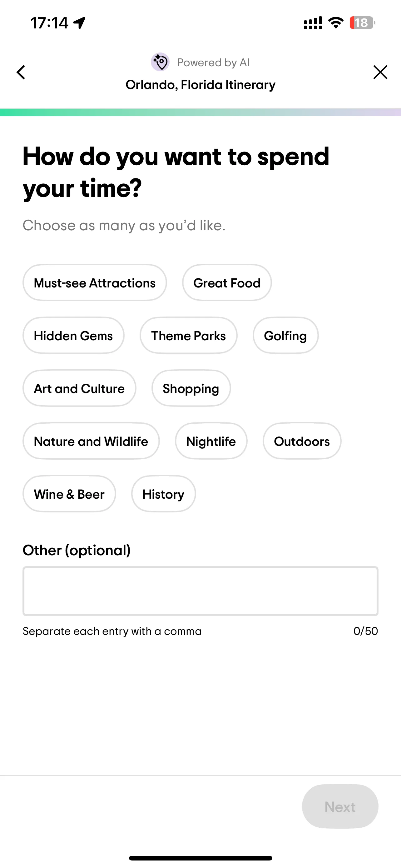
Task: Tap the AI location pin icon
Action: point(160,62)
